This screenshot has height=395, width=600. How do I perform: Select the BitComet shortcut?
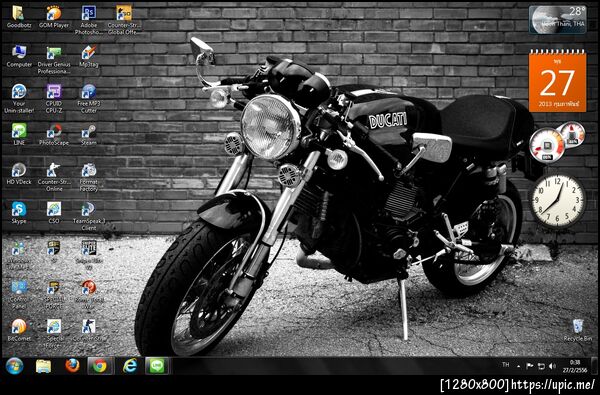click(x=19, y=330)
